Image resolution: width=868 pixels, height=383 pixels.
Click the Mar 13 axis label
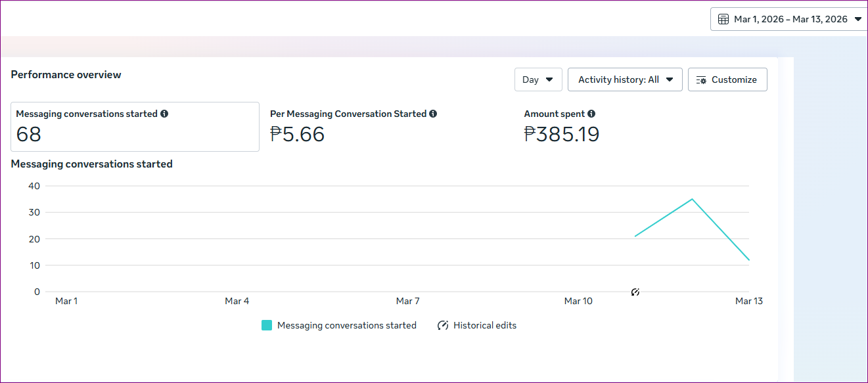(x=748, y=301)
